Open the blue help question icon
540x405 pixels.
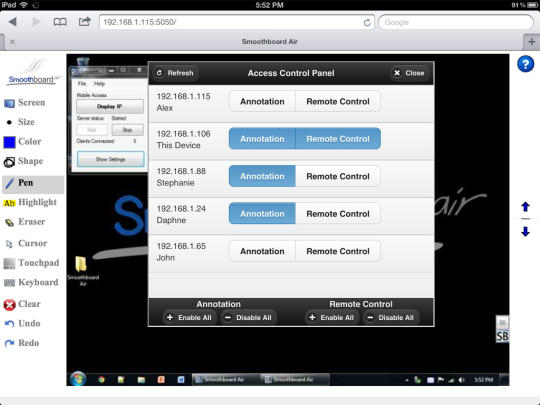click(x=525, y=64)
